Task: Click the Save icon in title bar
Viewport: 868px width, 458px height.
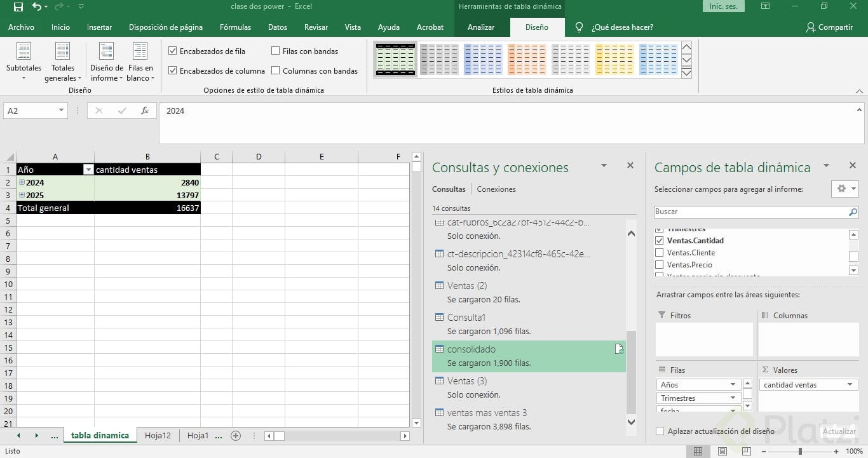Action: tap(18, 7)
